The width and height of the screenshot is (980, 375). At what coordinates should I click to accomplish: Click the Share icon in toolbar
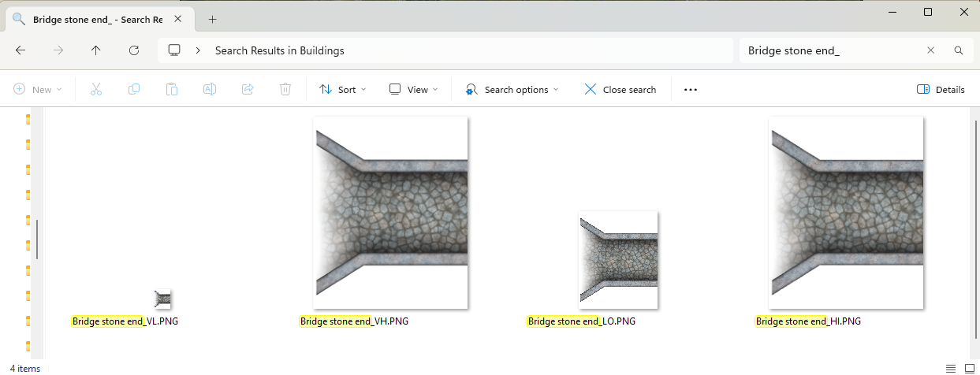point(248,90)
